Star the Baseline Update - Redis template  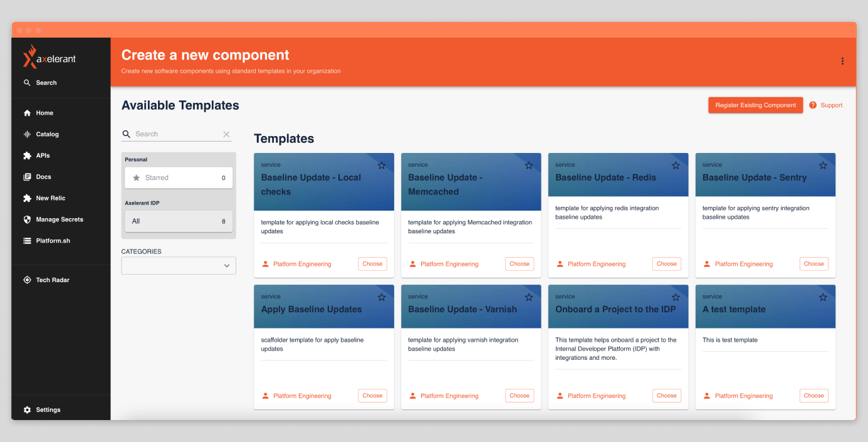pyautogui.click(x=676, y=165)
